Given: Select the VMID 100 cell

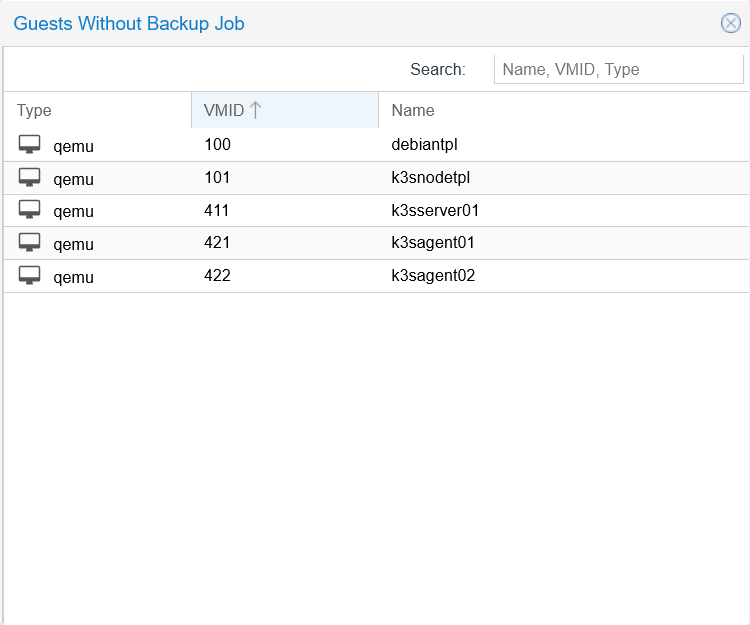Looking at the screenshot, I should [x=217, y=145].
